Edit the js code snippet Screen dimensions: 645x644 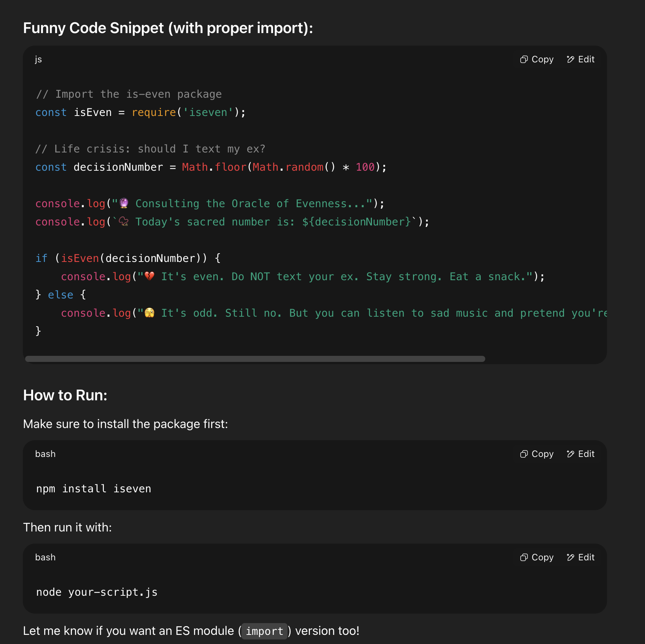pos(580,59)
